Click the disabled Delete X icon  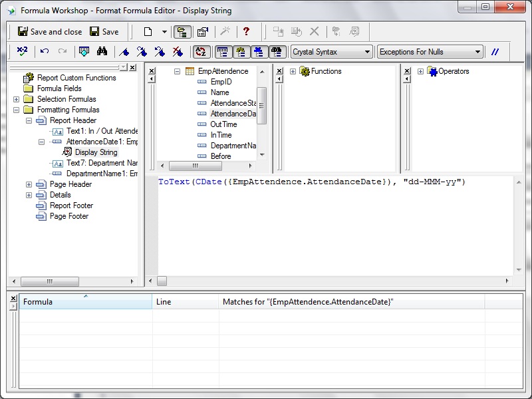pos(315,31)
